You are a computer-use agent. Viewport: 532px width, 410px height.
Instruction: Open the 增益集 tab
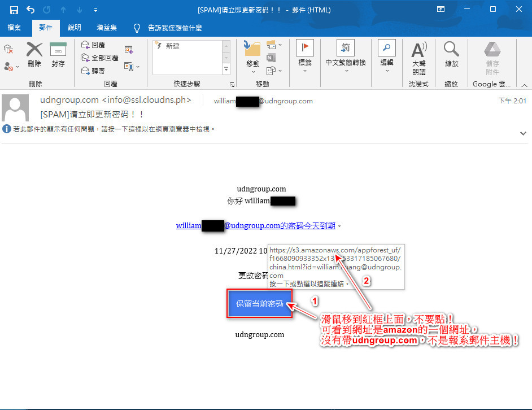(x=107, y=28)
